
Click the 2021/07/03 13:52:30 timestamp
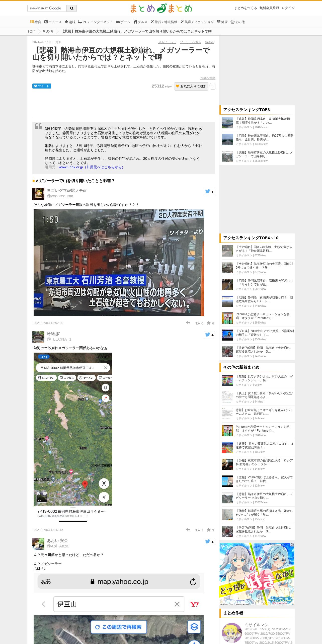click(x=48, y=323)
